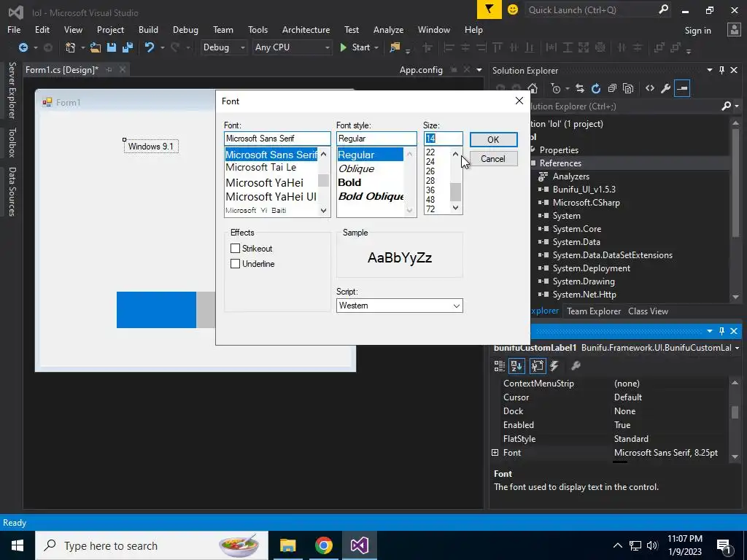747x560 pixels.
Task: Click the Sync with Active Document icon
Action: (x=580, y=88)
